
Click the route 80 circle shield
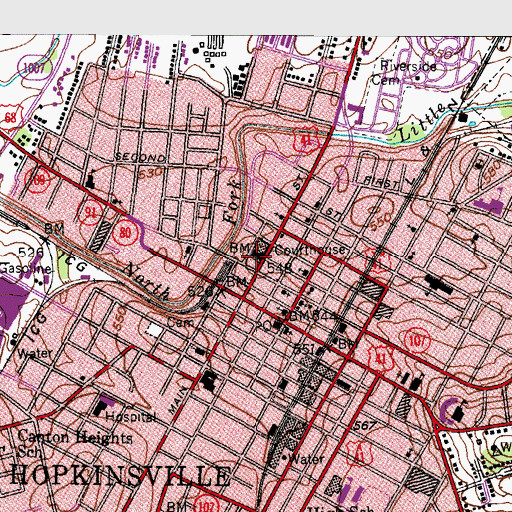pos(125,232)
